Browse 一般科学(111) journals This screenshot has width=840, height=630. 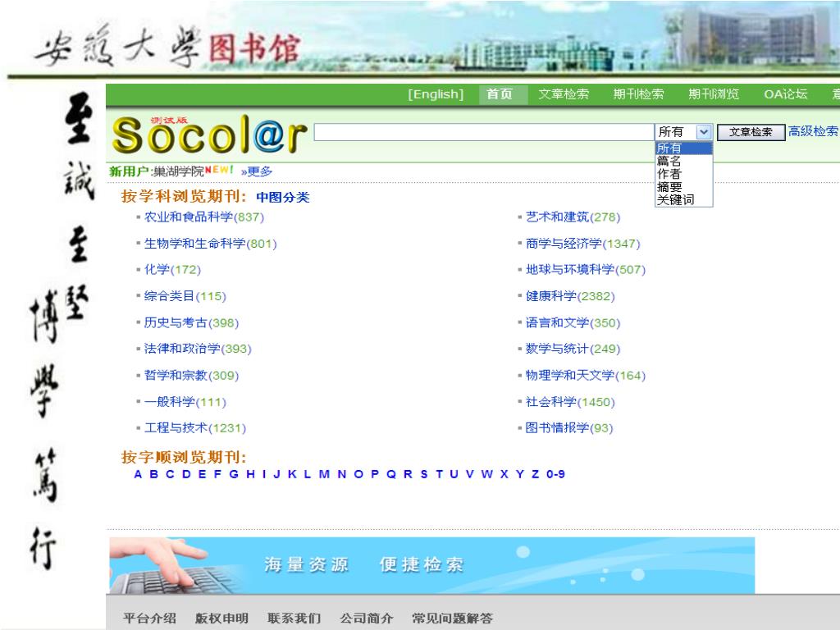pos(185,402)
